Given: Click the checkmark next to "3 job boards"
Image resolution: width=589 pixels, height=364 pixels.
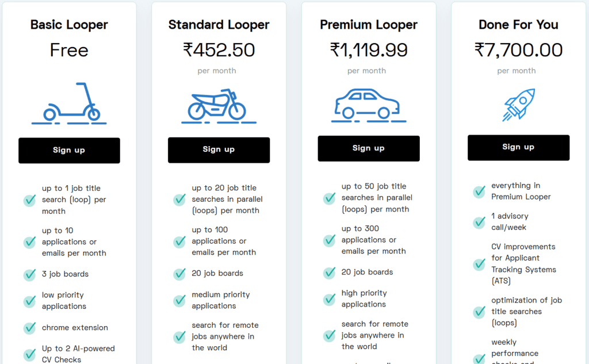Looking at the screenshot, I should [x=29, y=275].
